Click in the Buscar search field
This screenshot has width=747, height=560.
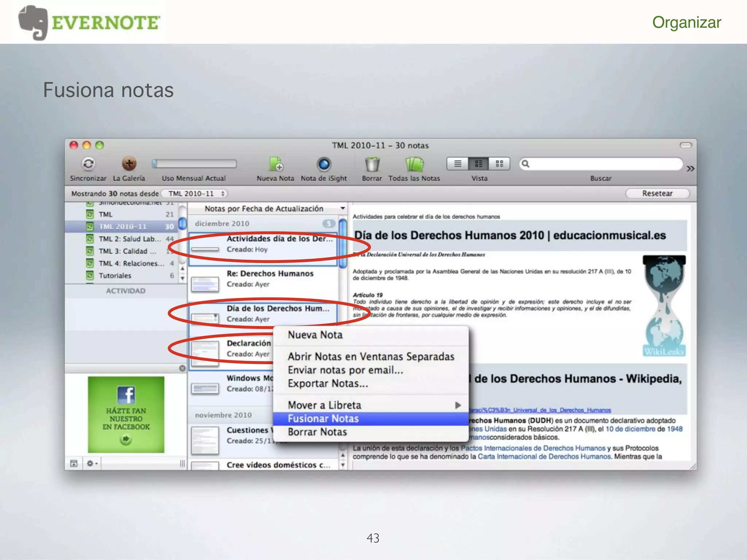[601, 164]
